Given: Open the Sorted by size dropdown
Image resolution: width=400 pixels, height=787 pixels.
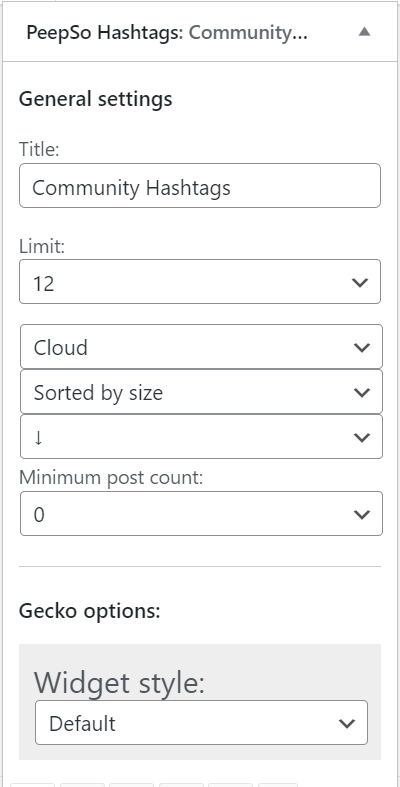Looking at the screenshot, I should coord(201,392).
